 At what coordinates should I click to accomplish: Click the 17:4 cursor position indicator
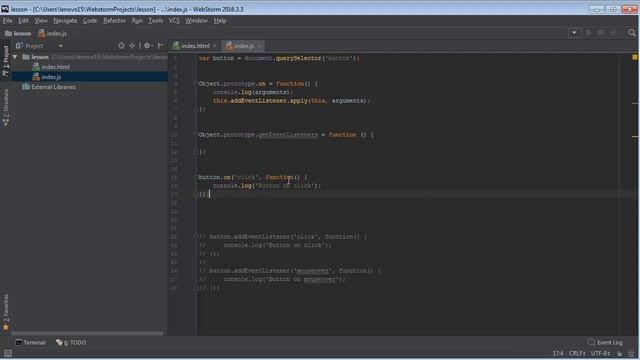(x=558, y=353)
